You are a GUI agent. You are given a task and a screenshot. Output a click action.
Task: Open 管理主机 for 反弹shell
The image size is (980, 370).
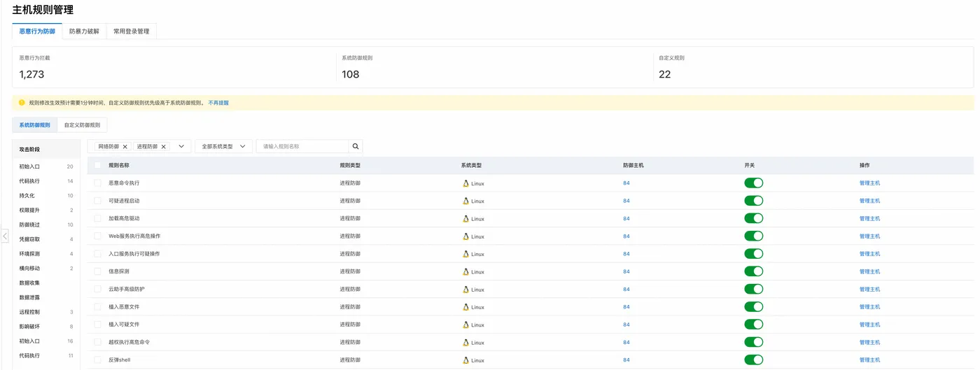869,360
